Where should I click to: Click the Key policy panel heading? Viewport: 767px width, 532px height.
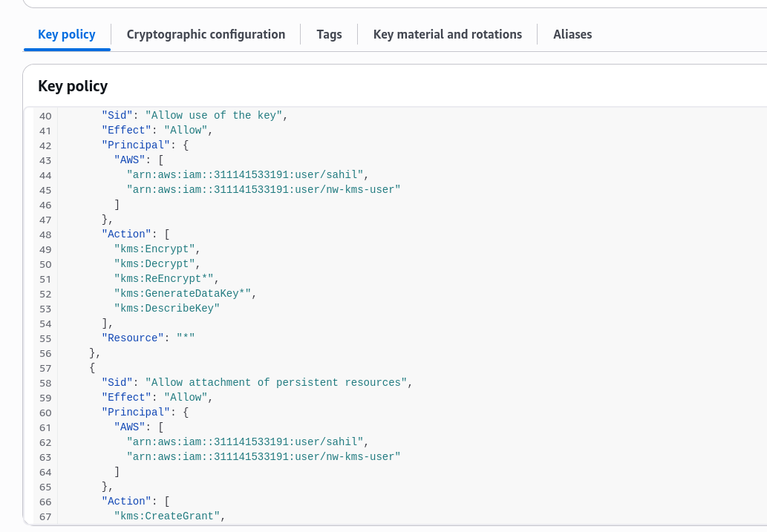(73, 86)
